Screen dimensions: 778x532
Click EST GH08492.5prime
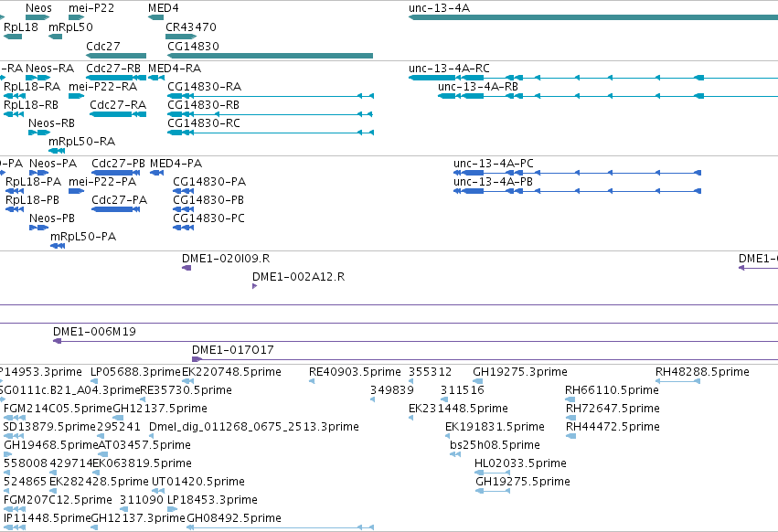point(281,527)
